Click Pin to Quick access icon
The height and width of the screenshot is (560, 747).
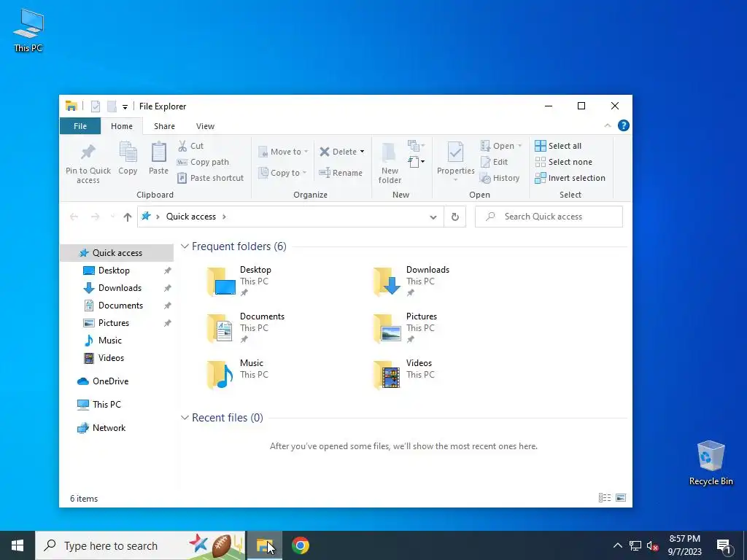tap(88, 152)
